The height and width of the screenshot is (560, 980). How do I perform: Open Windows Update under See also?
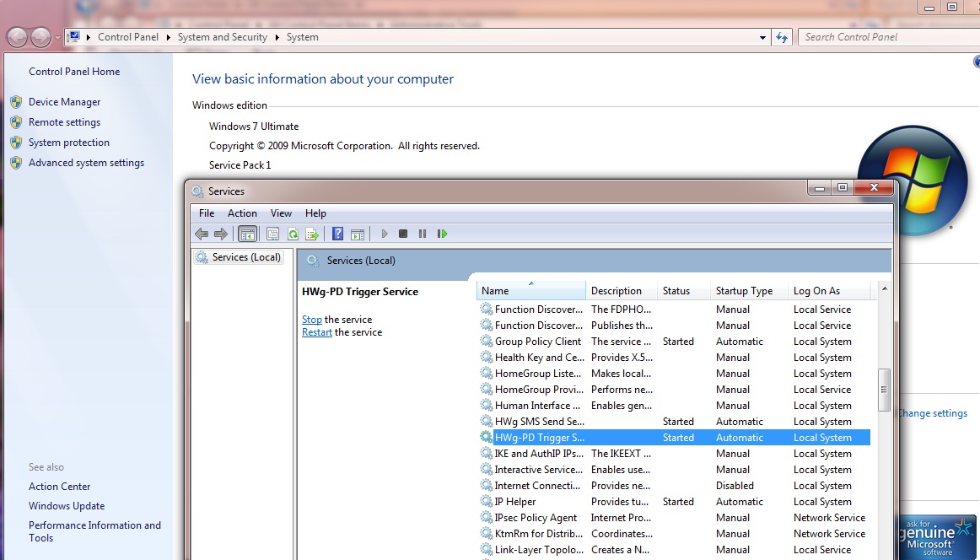pos(67,506)
